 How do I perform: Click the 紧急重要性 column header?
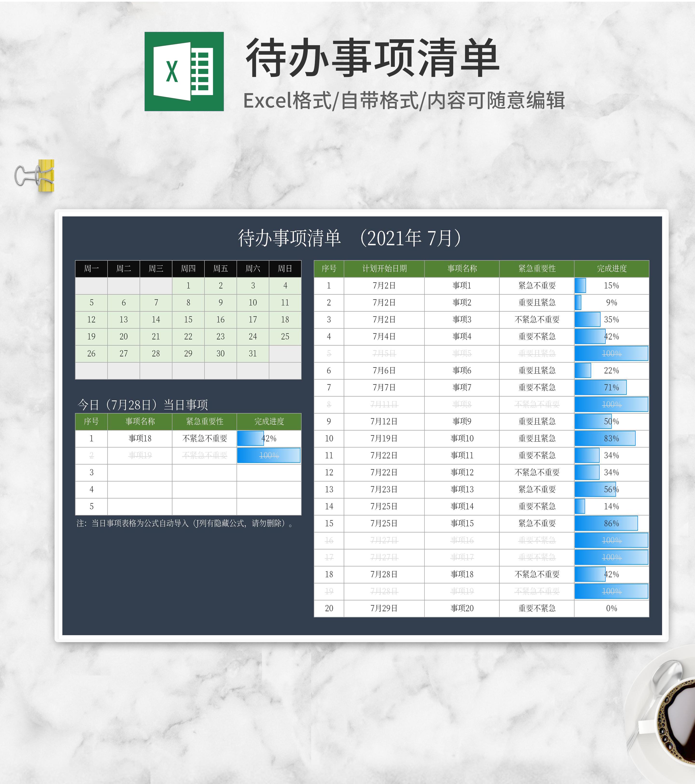(x=536, y=269)
